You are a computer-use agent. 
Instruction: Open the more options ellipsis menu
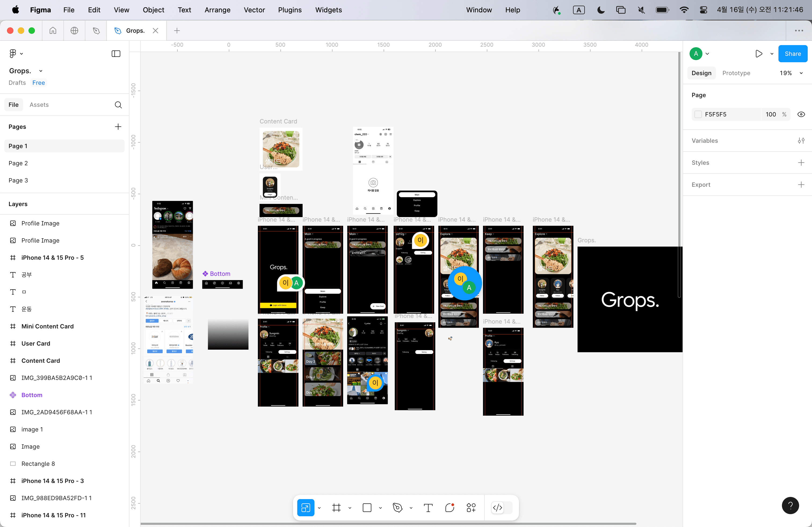799,31
